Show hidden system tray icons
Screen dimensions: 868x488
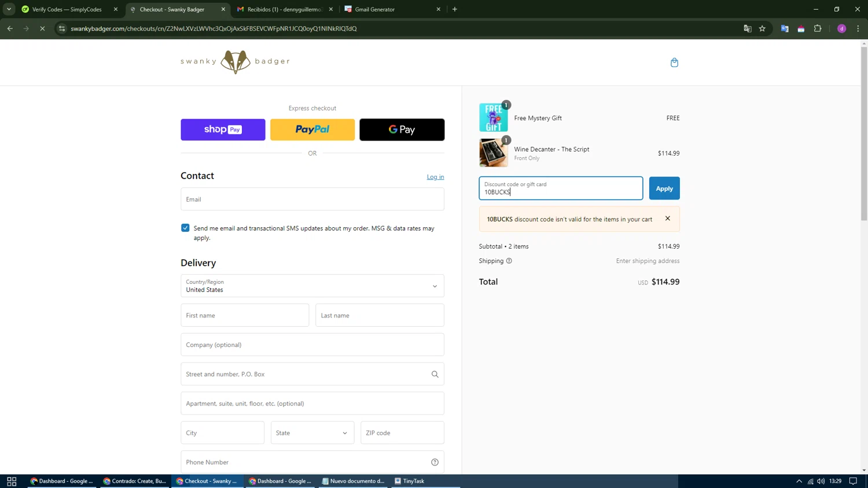coord(799,481)
